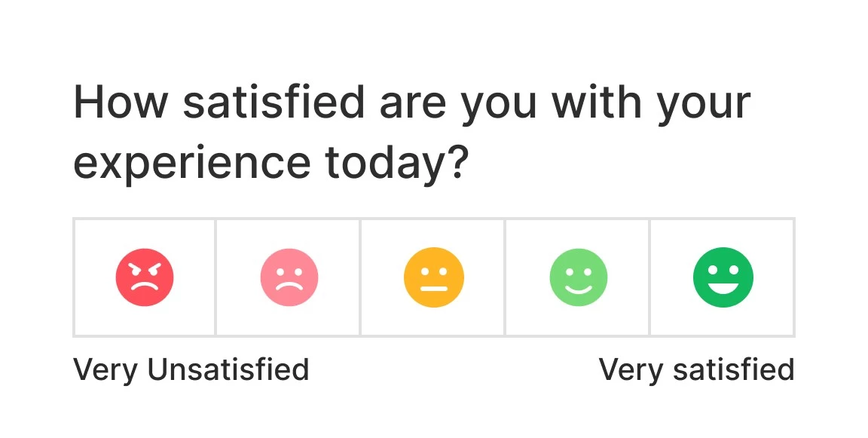Click the grinning dark green face emoji
The image size is (868, 438).
723,277
